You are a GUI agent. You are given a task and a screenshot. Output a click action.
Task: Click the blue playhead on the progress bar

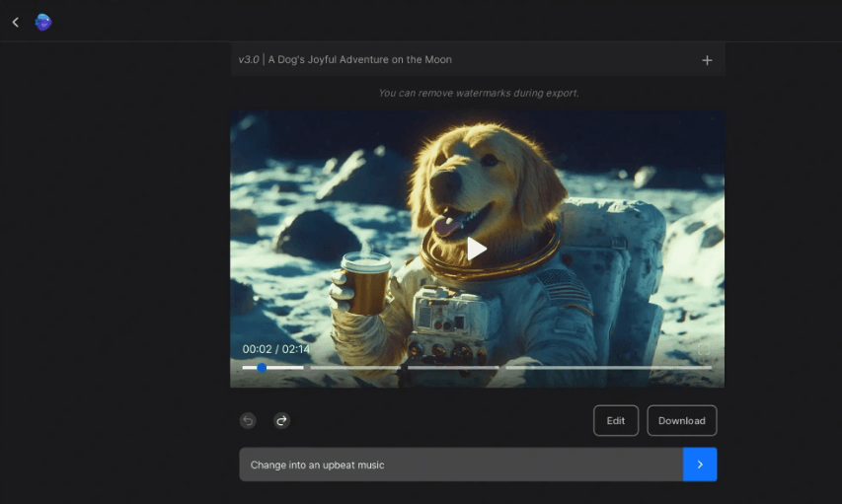pyautogui.click(x=262, y=368)
